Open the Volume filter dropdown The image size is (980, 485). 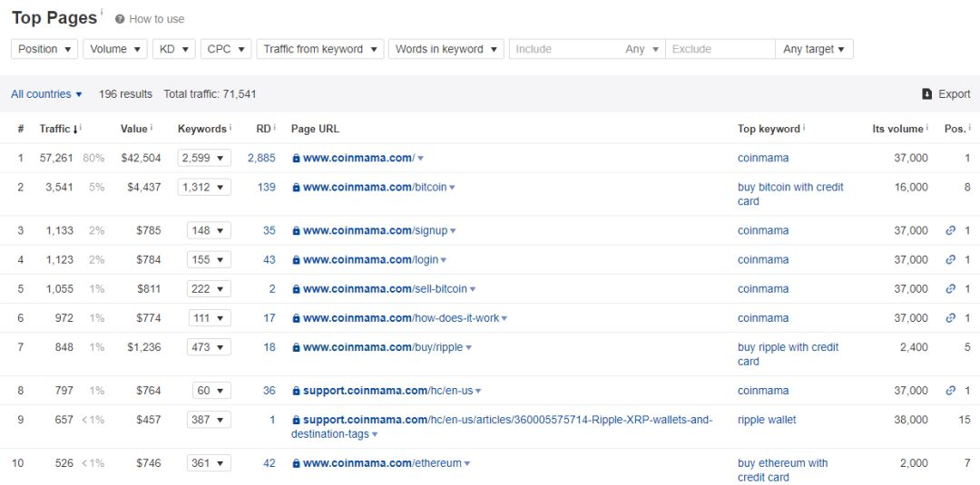click(x=115, y=49)
